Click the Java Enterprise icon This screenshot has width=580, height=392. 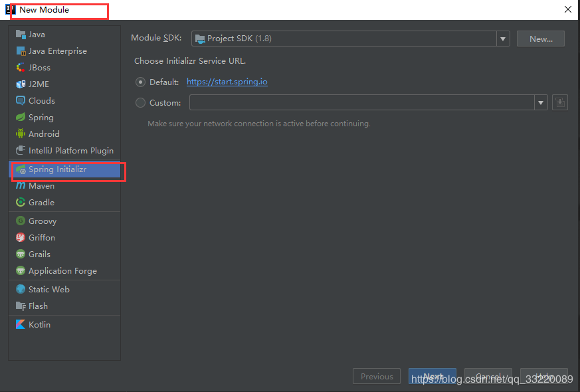point(21,51)
